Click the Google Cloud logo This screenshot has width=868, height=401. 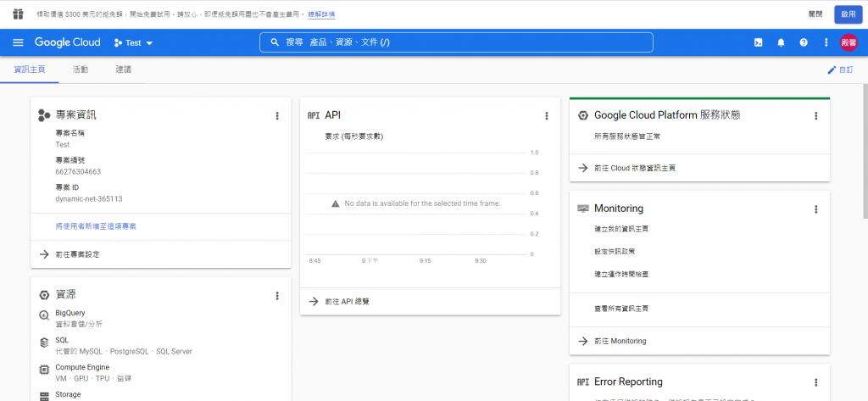(68, 42)
